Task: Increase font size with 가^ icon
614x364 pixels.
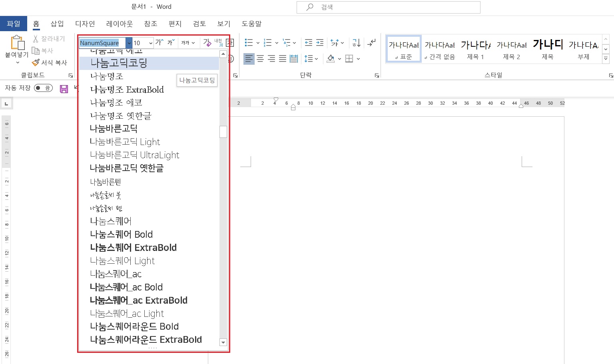Action: [x=159, y=42]
